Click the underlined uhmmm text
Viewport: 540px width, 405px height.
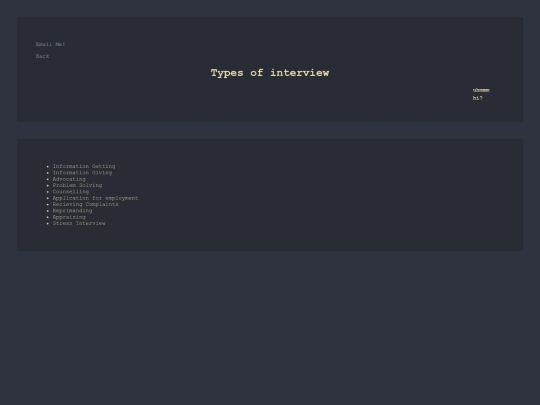481,90
